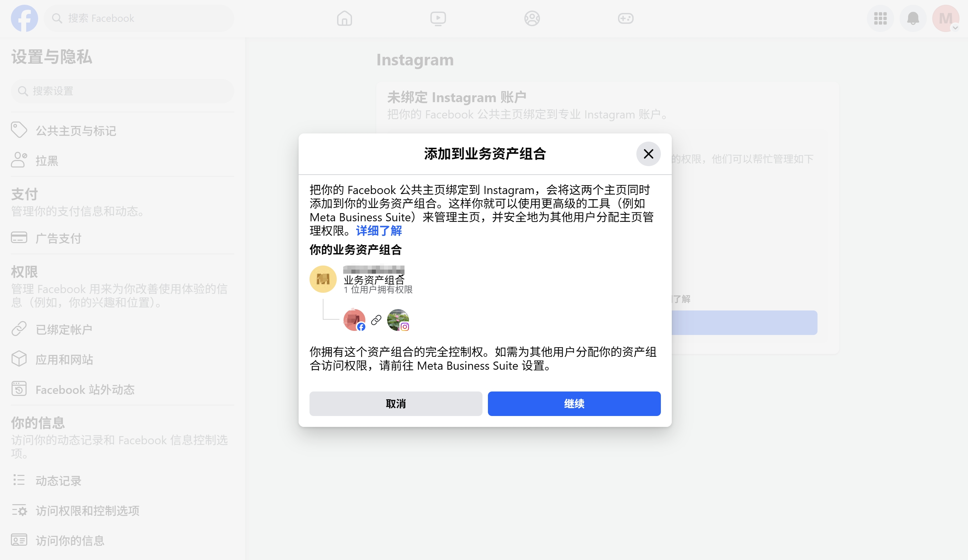Open the Groups icon in top navigation
This screenshot has width=968, height=560.
[531, 18]
